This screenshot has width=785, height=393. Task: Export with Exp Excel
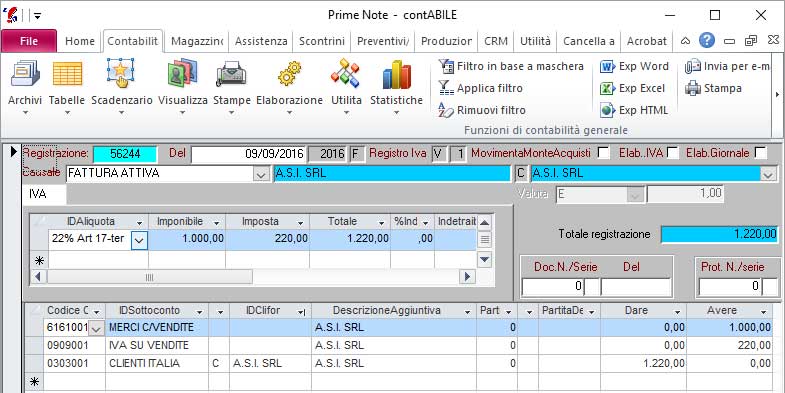click(x=633, y=88)
